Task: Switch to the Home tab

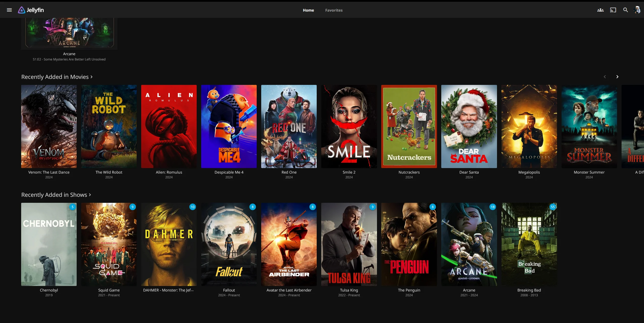Action: [308, 10]
